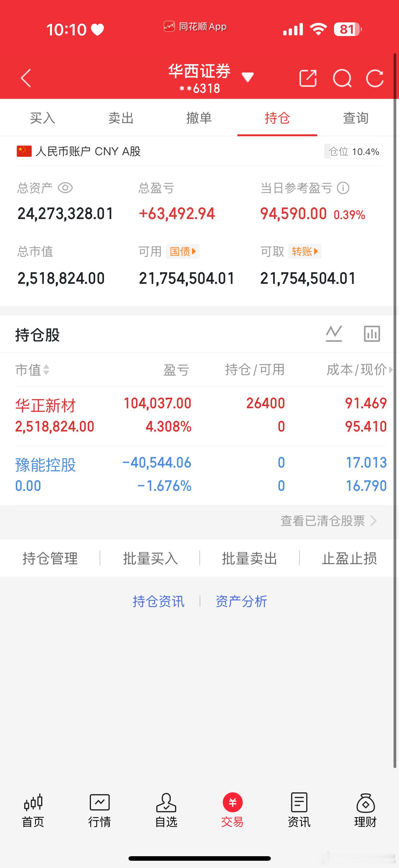Tap the 国债 tag button
399x868 pixels.
pyautogui.click(x=183, y=252)
